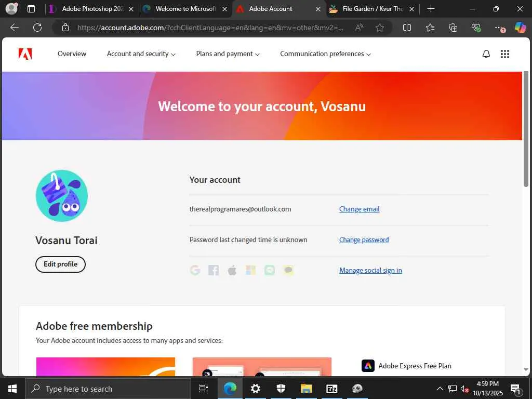The width and height of the screenshot is (532, 399).
Task: Open 7-Zip from the taskbar
Action: 331,389
